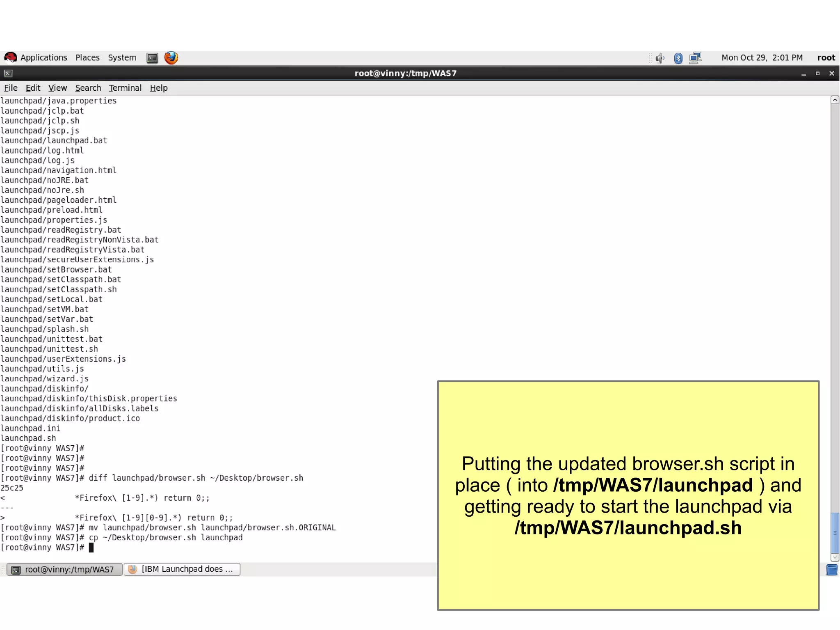Open the Edit menu
This screenshot has width=840, height=630.
[x=33, y=88]
